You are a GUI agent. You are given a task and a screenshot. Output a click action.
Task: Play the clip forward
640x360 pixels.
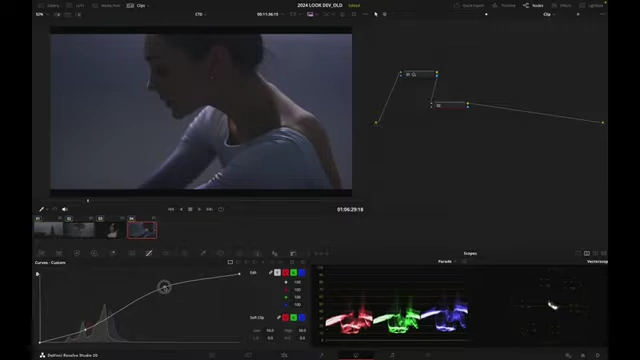[x=200, y=209]
